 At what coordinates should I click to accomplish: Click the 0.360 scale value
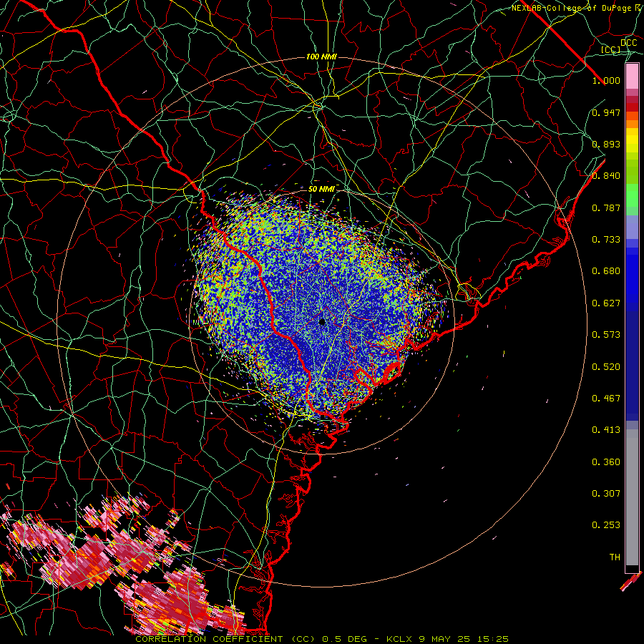pyautogui.click(x=606, y=462)
